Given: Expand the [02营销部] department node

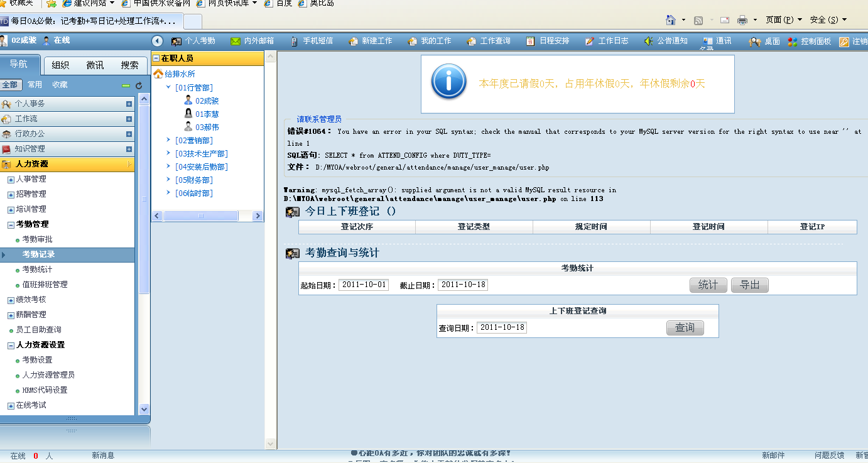Looking at the screenshot, I should (x=168, y=140).
